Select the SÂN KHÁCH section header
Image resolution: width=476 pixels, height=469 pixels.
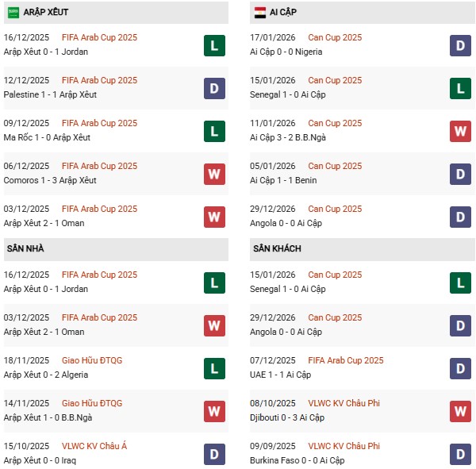click(x=278, y=249)
